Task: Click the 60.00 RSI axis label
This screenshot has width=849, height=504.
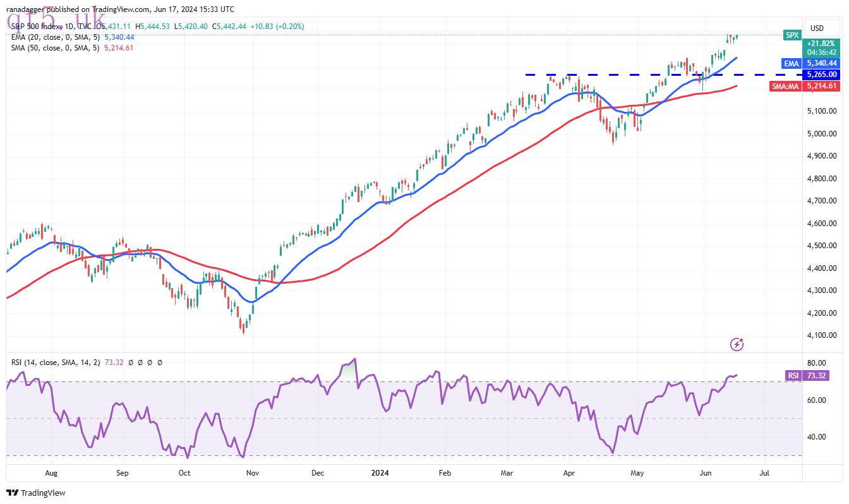Action: (817, 400)
